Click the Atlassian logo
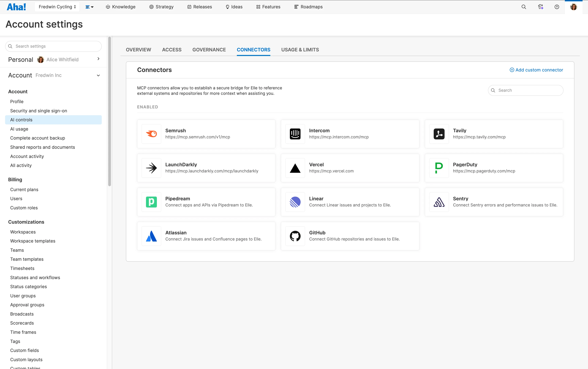This screenshot has height=369, width=588. pos(151,236)
